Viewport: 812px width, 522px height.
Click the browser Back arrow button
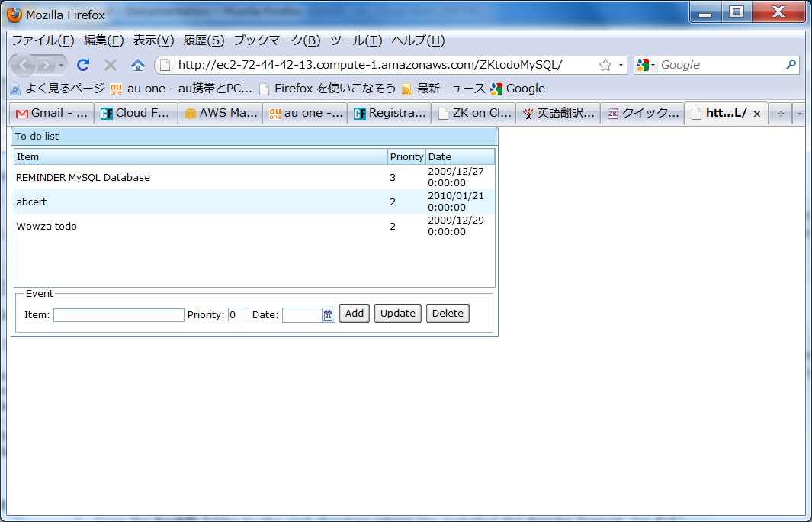coord(24,65)
